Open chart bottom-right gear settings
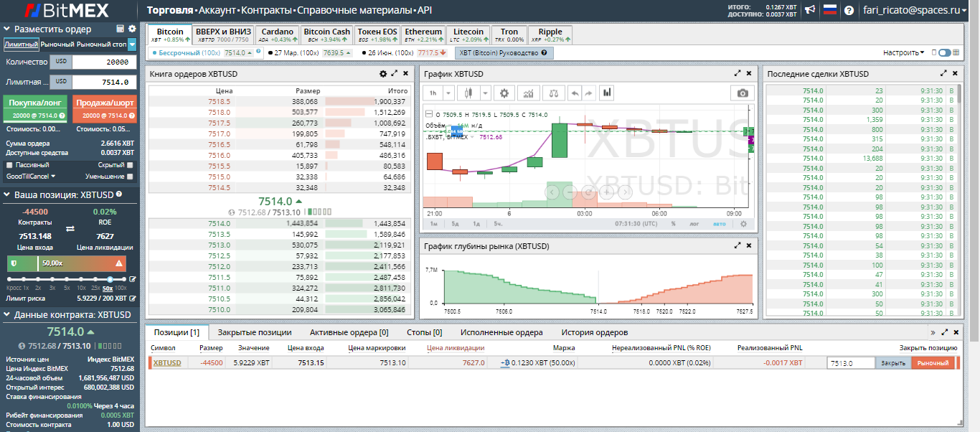 (x=743, y=223)
